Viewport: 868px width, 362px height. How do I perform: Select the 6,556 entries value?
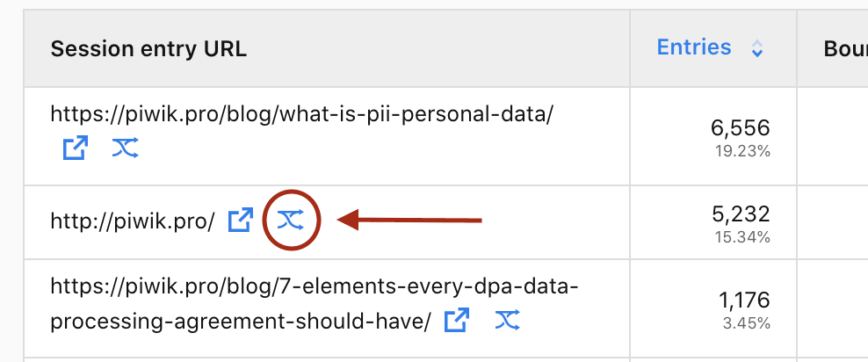click(x=740, y=130)
